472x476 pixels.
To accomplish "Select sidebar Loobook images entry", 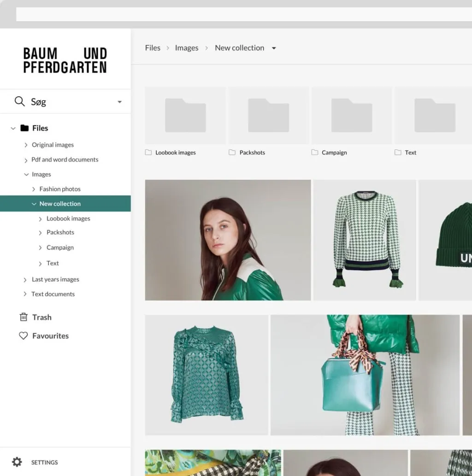I will click(68, 218).
